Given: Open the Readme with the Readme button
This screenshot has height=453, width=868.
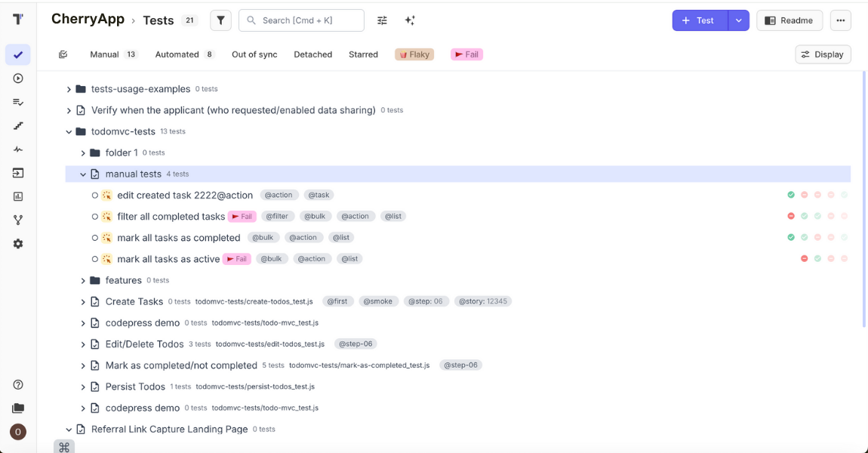Looking at the screenshot, I should 790,20.
